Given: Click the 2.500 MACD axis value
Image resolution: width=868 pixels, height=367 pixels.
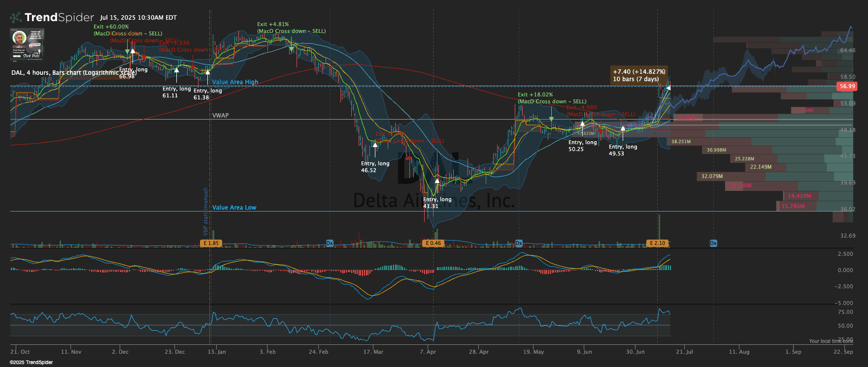Looking at the screenshot, I should pos(845,254).
